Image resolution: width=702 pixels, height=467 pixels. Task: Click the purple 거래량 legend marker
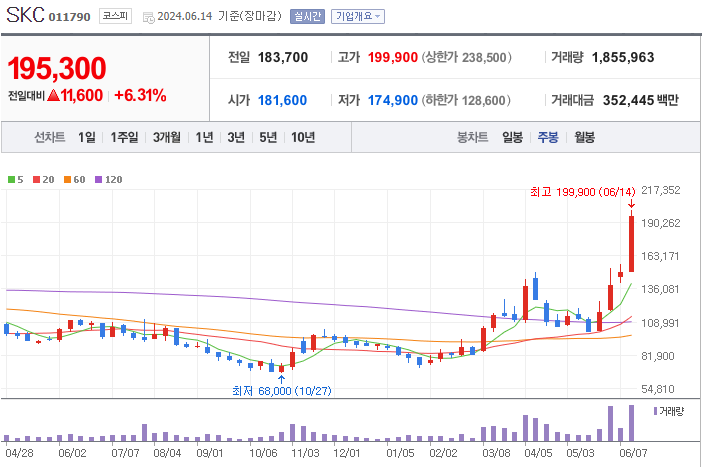tap(655, 411)
